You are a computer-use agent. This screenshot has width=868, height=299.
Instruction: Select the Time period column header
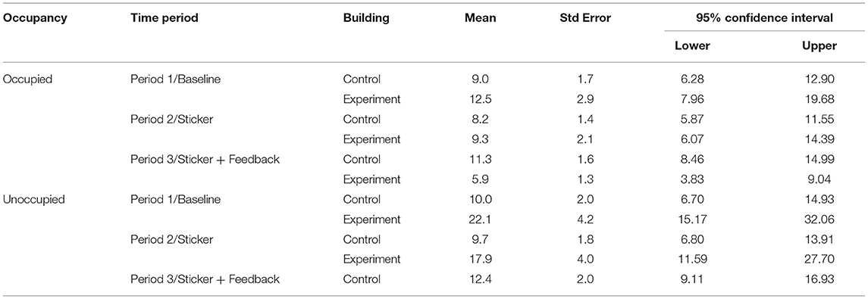165,17
